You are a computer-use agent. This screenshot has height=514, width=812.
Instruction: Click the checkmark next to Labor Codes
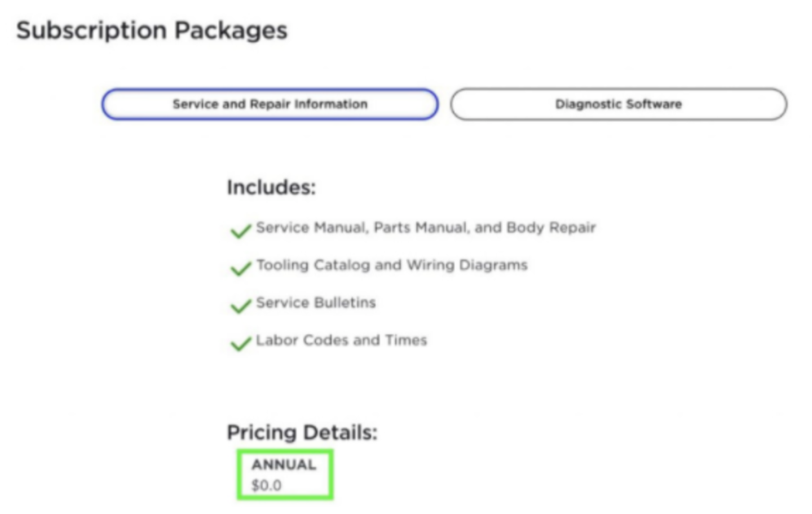point(241,343)
